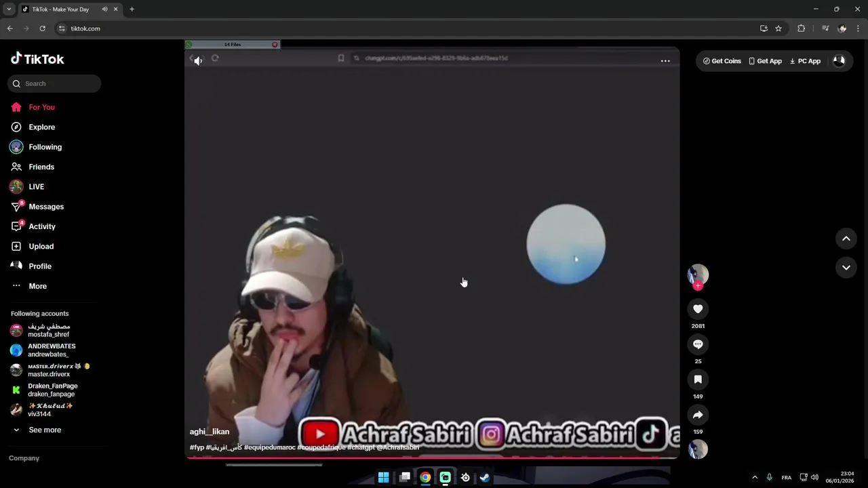
Task: Show hidden system tray icons
Action: tap(755, 477)
